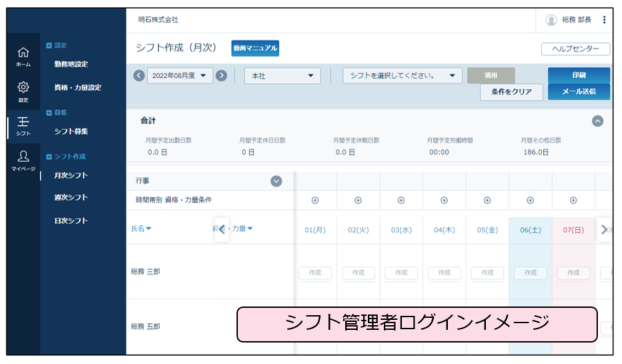Open the three-dot menu at top right

click(604, 20)
